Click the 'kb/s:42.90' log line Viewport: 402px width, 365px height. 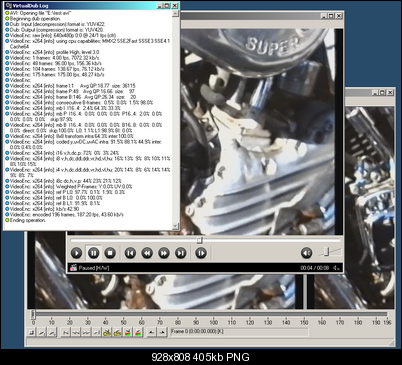(45, 209)
